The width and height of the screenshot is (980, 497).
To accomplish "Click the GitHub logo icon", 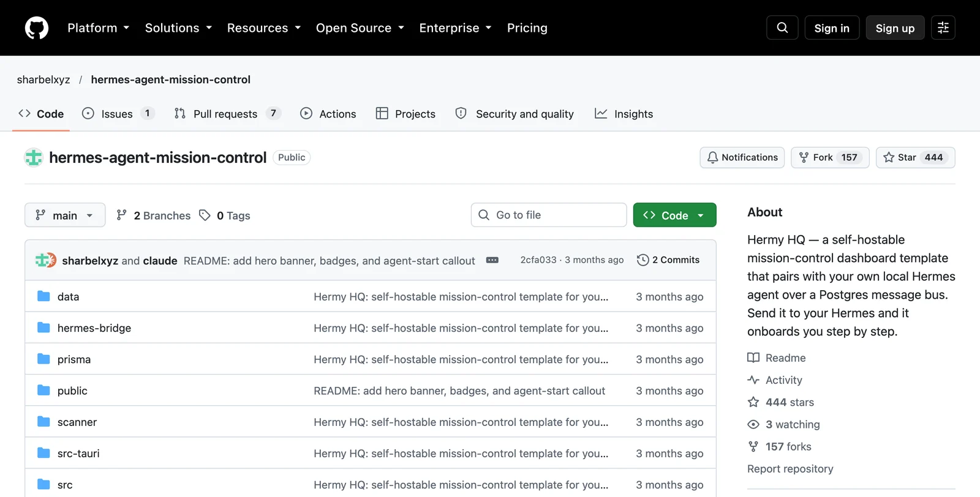I will [x=37, y=28].
